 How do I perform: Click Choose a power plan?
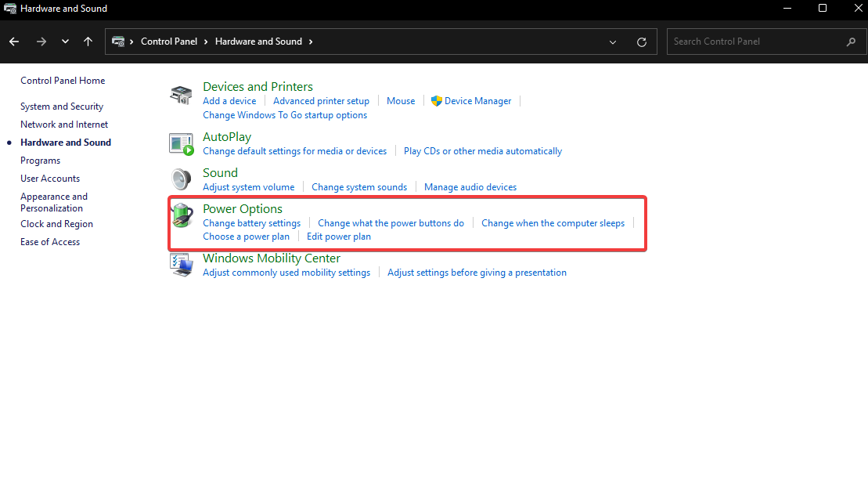point(246,237)
